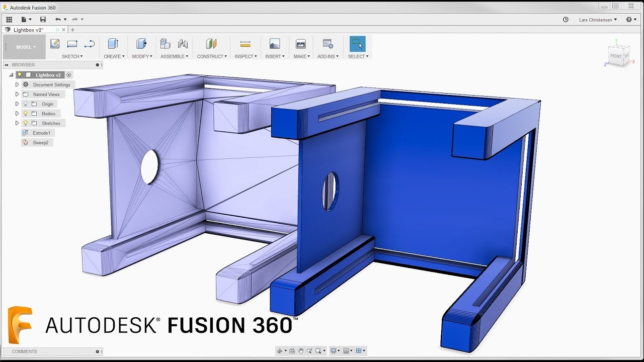Image resolution: width=644 pixels, height=362 pixels.
Task: Expand the Sketches folder
Action: click(17, 123)
